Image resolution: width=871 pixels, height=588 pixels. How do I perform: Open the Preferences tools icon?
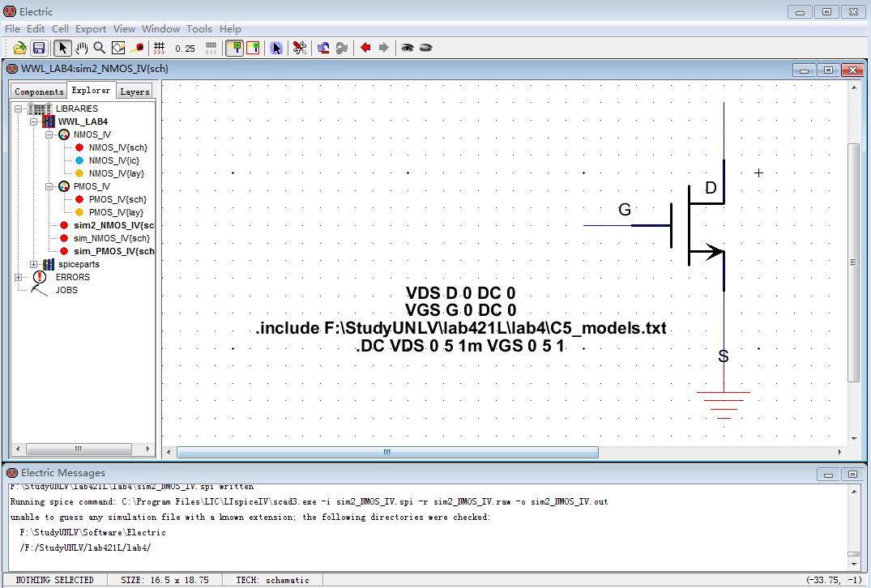point(300,49)
